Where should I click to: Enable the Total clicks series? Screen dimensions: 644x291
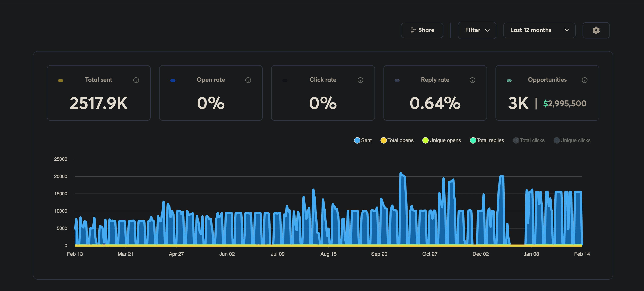pyautogui.click(x=529, y=140)
